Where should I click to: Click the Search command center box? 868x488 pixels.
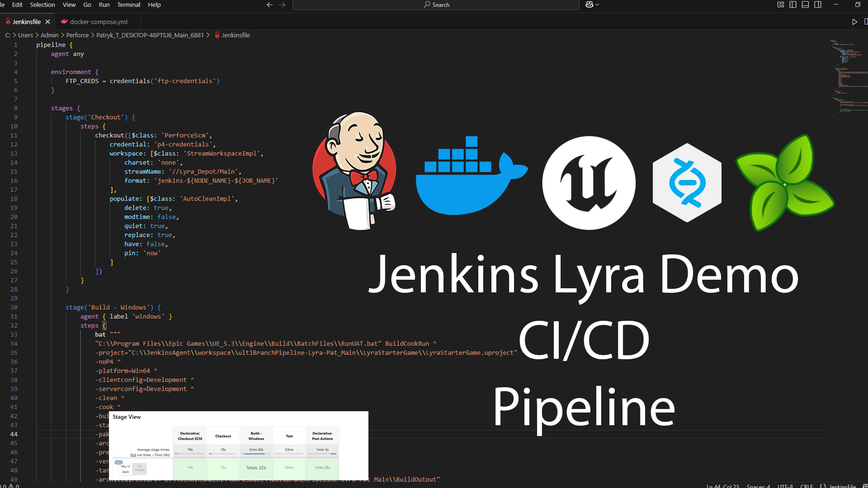coord(436,5)
